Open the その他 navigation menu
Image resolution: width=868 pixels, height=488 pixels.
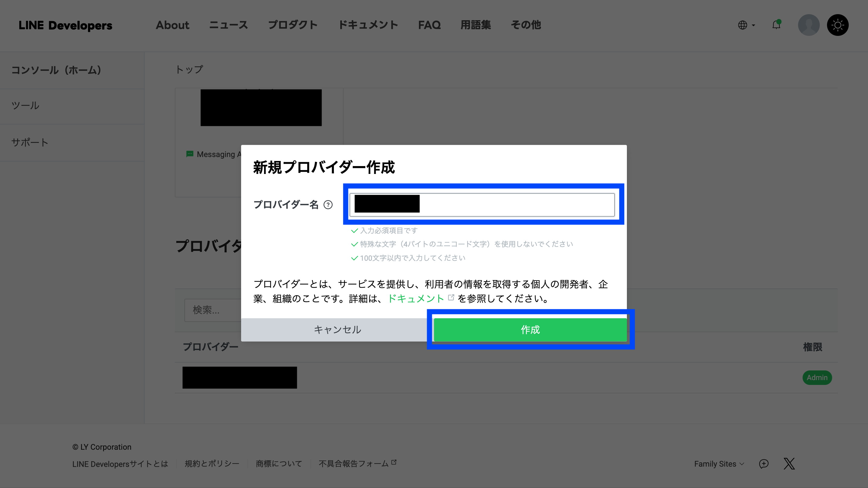(526, 25)
